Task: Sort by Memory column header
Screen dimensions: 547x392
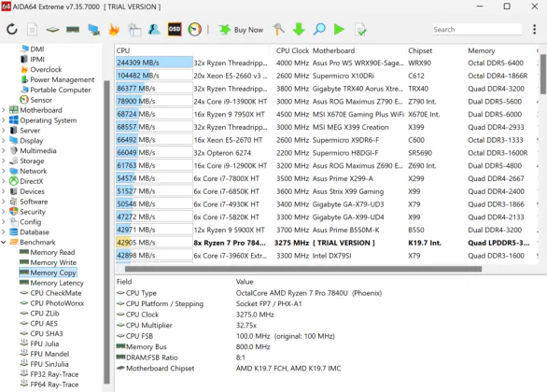Action: [x=482, y=50]
